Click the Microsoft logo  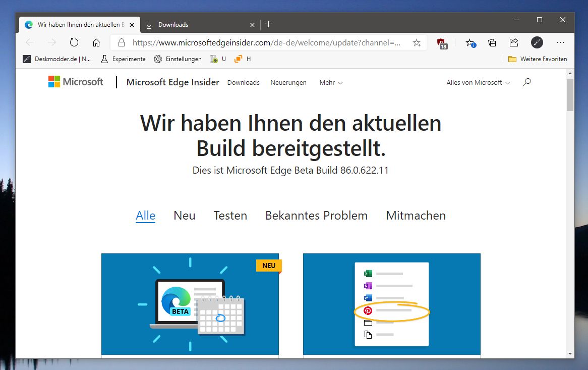pyautogui.click(x=75, y=81)
